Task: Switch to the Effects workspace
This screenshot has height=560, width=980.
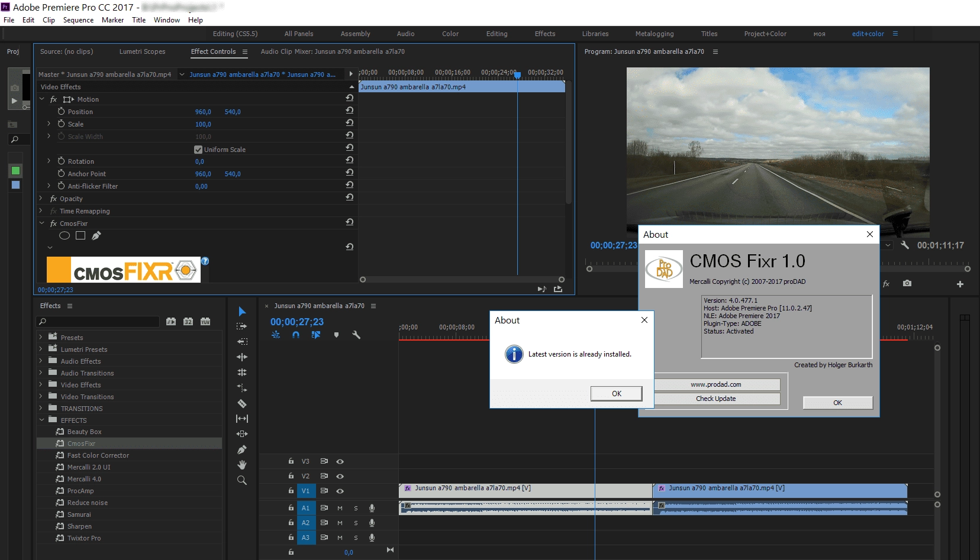Action: [545, 34]
